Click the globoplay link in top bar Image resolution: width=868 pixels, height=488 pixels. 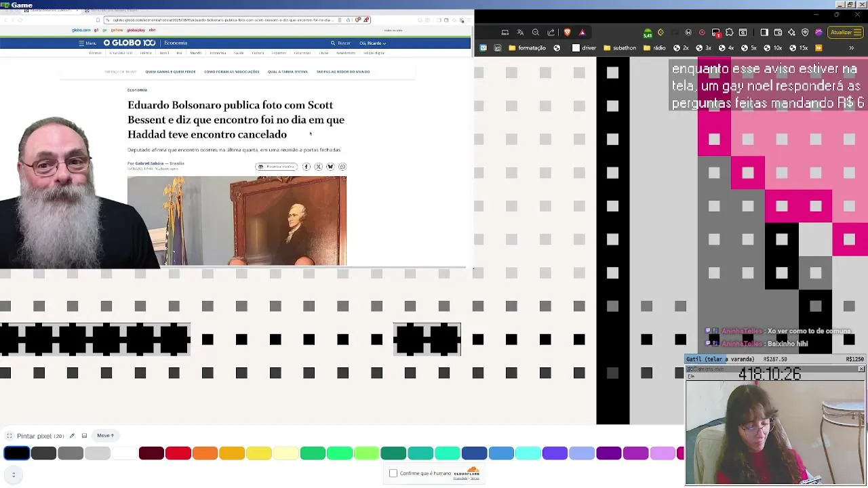[136, 30]
